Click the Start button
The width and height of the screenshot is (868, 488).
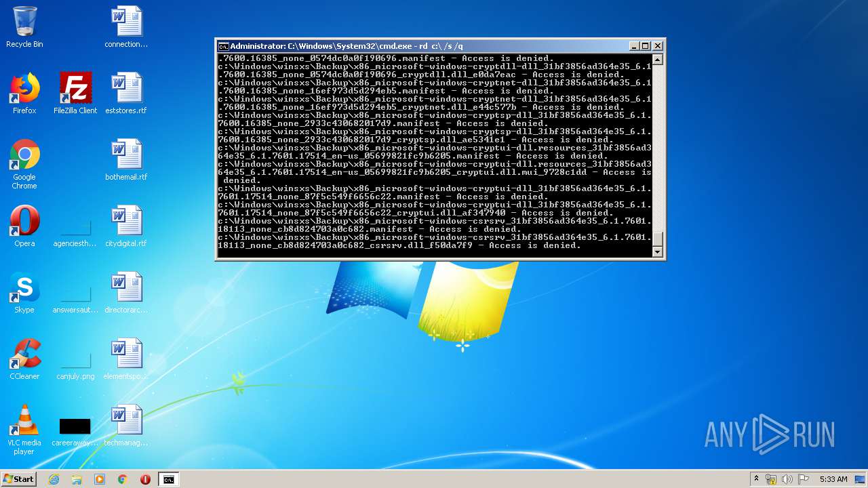click(x=18, y=479)
